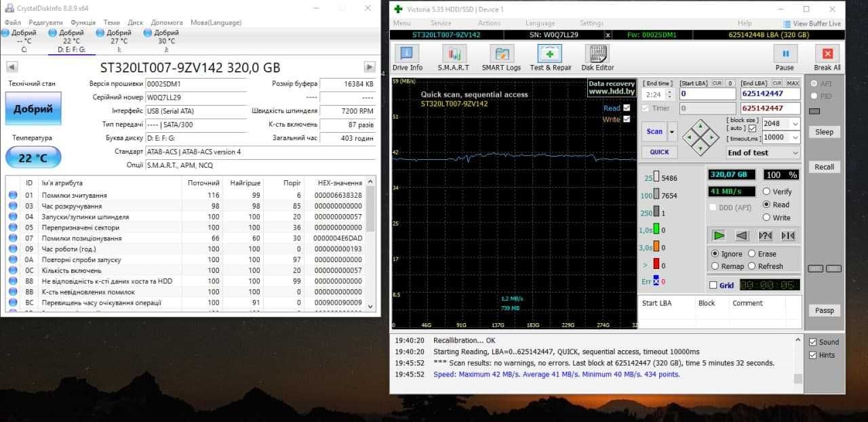Click the random seek scan control
The image size is (868, 422).
click(765, 235)
